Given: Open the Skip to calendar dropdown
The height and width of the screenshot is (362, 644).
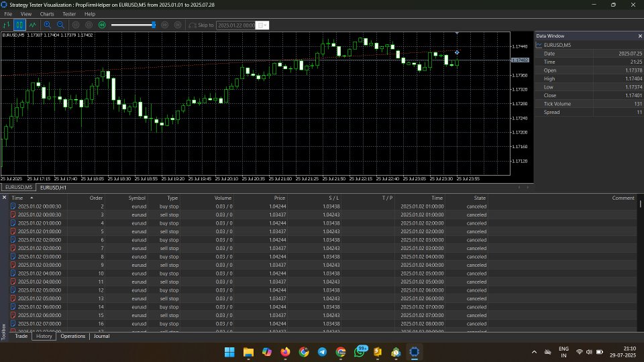Looking at the screenshot, I should 262,25.
